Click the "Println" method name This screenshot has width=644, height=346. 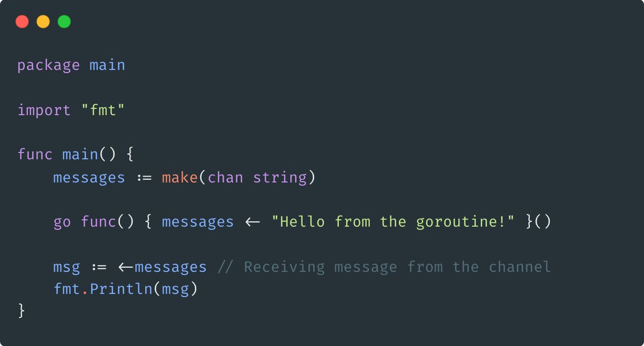tap(121, 289)
